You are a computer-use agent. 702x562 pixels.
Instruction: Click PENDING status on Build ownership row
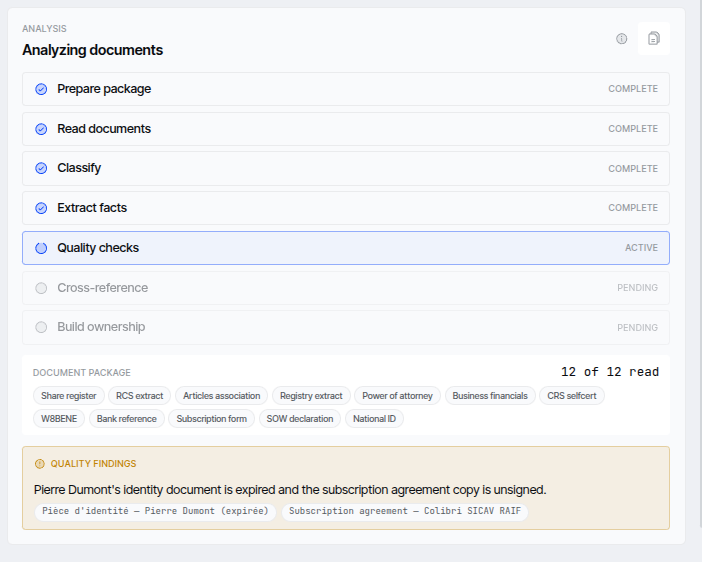point(638,328)
